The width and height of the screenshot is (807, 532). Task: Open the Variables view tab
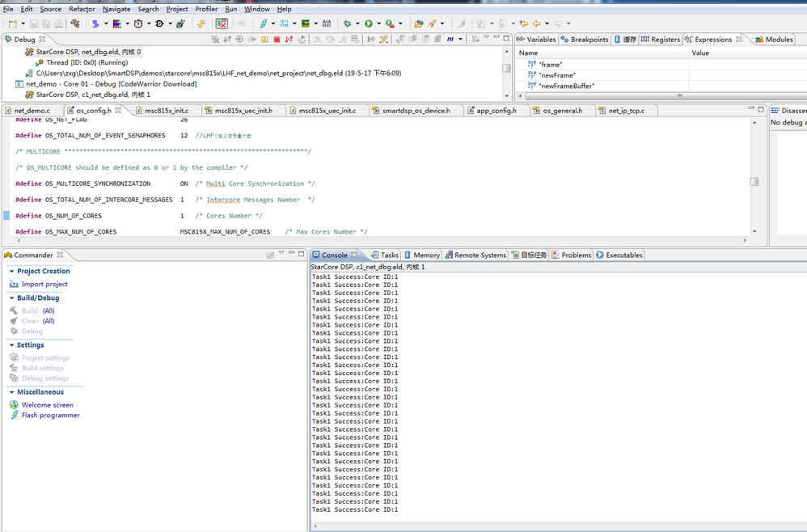(x=536, y=39)
